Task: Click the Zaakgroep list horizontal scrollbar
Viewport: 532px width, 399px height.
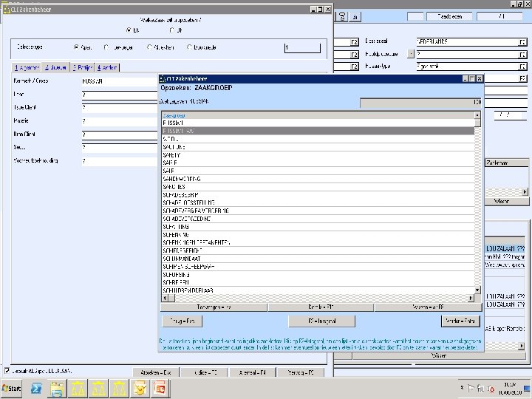Action: click(318, 297)
